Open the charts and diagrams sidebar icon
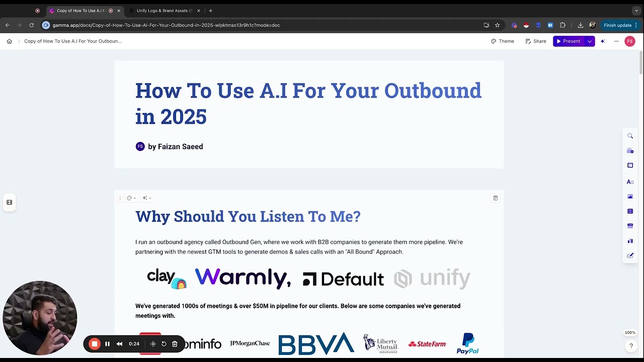 tap(630, 241)
